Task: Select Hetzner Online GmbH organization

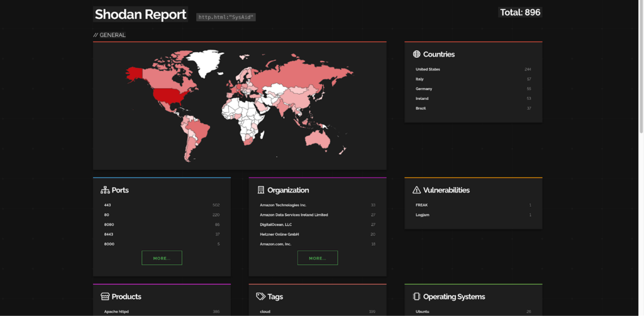Action: pos(279,234)
